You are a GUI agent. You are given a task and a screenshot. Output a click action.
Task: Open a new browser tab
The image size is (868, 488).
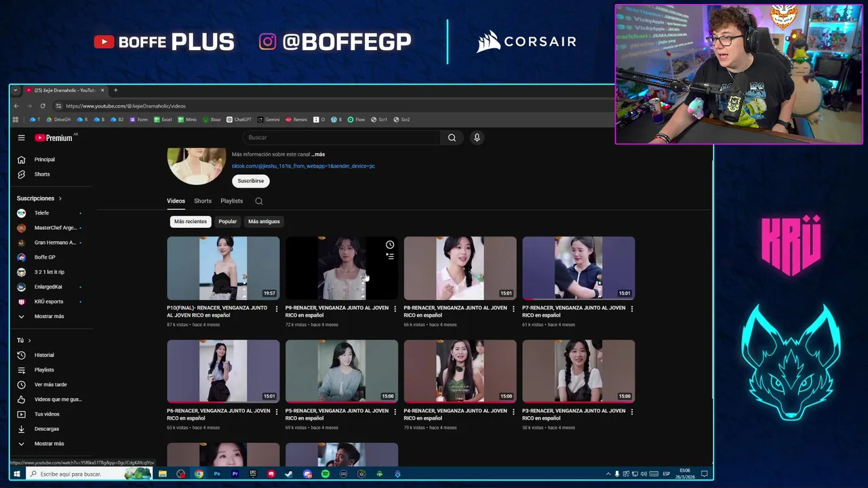click(115, 90)
